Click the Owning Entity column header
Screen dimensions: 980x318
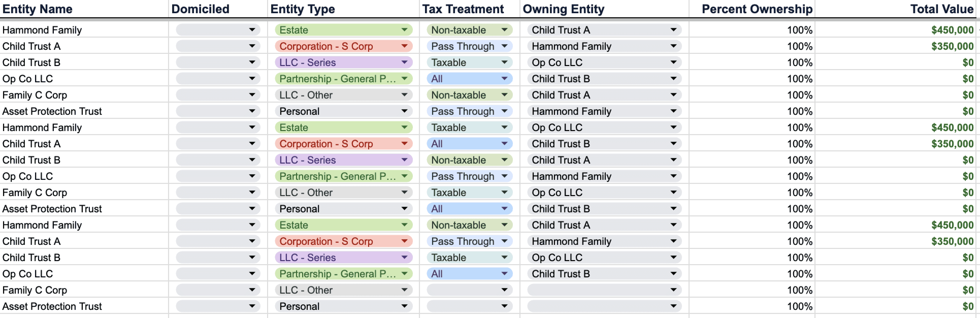click(x=563, y=9)
